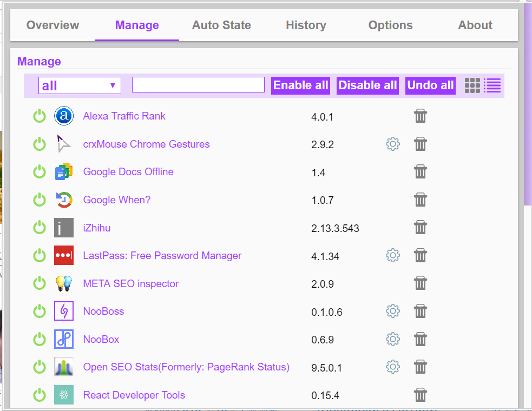Click the Google Docs Offline icon

[x=64, y=171]
